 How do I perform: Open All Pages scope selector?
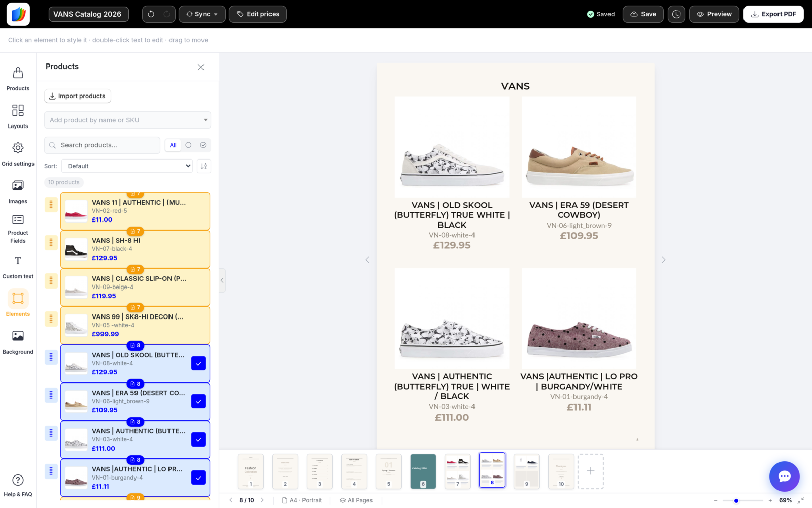click(x=356, y=500)
